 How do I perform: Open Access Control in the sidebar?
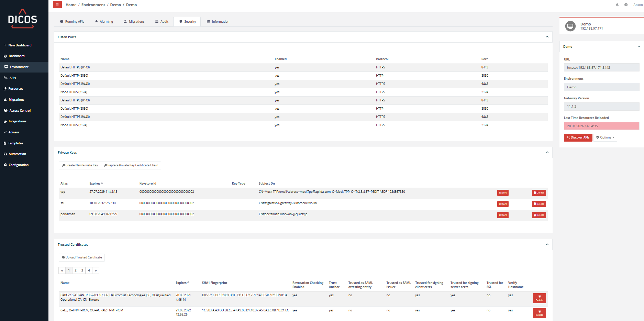tap(20, 111)
